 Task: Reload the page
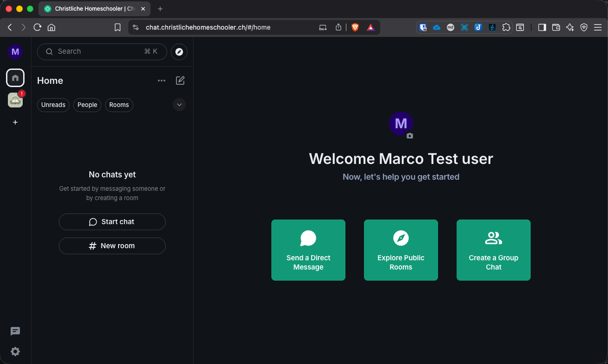point(38,27)
